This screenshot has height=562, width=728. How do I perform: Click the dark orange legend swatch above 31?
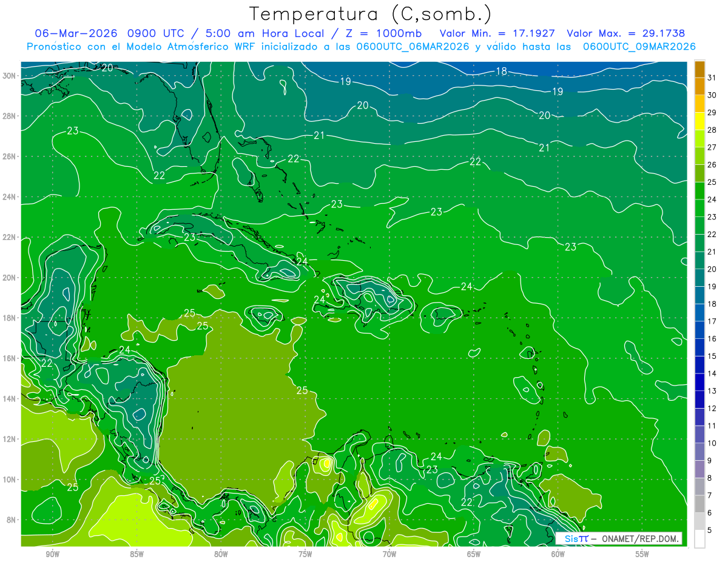tap(699, 69)
